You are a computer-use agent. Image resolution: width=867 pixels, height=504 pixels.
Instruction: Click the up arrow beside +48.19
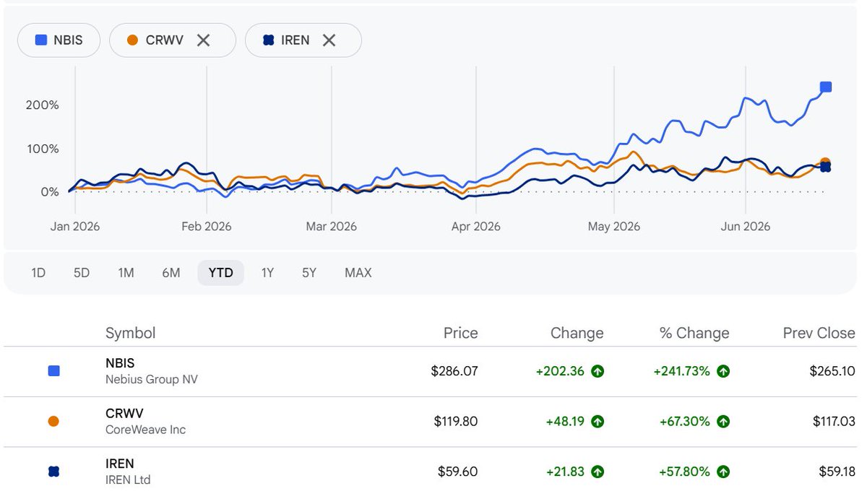(598, 421)
